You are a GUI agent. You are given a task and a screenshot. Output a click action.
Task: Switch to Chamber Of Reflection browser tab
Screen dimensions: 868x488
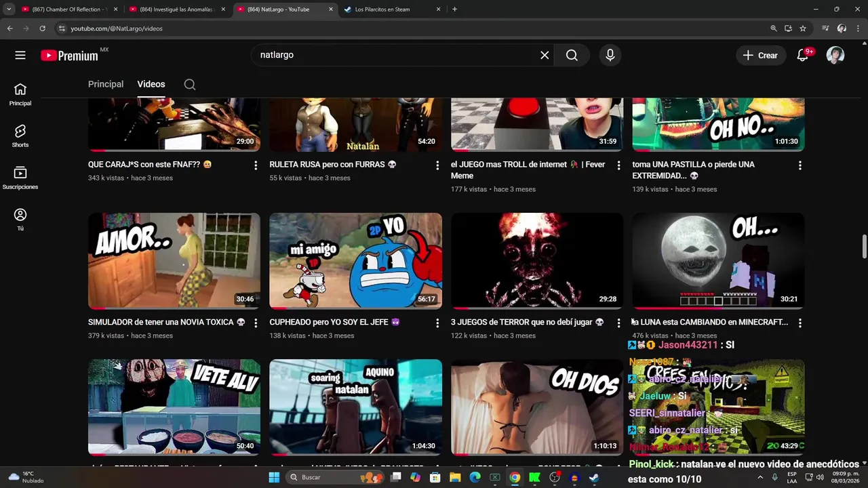pyautogui.click(x=70, y=9)
